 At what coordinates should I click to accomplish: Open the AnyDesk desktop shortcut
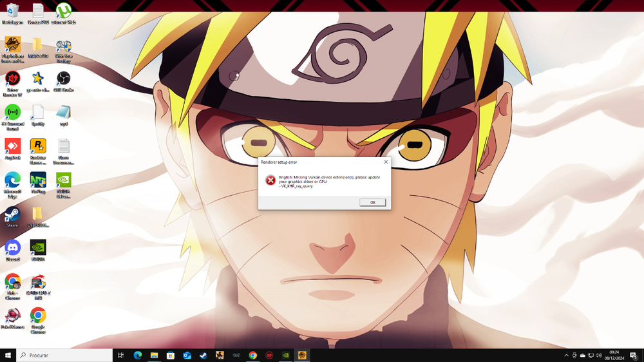pyautogui.click(x=12, y=147)
